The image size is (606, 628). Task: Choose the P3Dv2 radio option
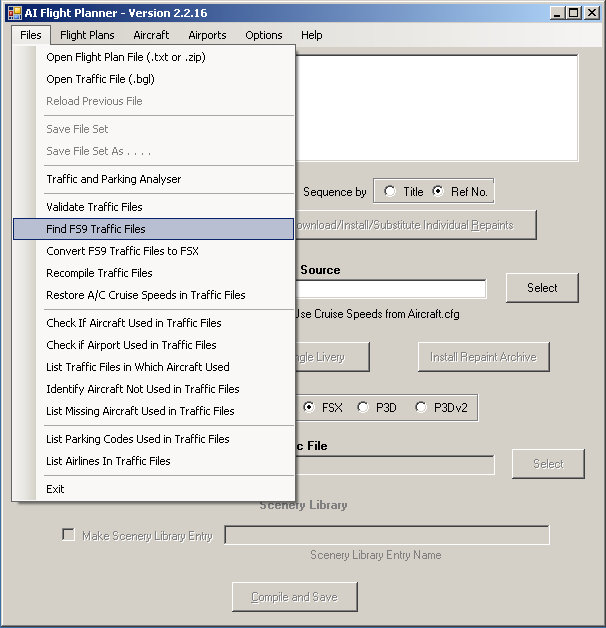click(x=420, y=407)
